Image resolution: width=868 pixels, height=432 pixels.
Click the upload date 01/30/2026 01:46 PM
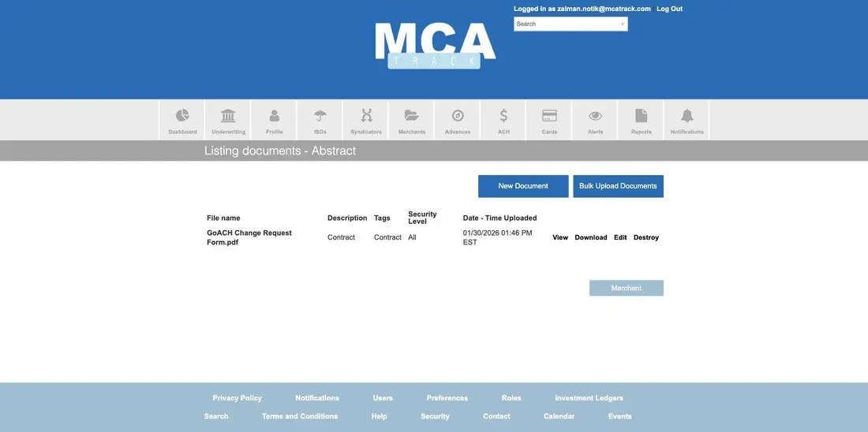(498, 237)
